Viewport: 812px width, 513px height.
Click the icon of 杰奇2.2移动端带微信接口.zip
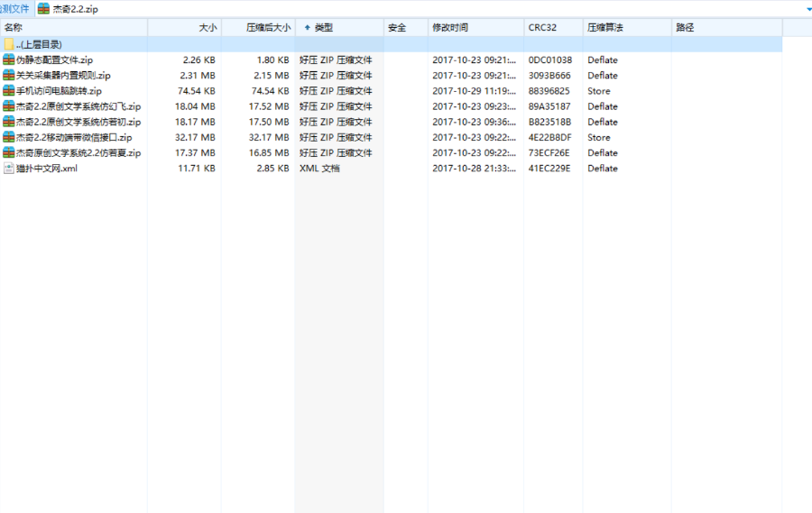click(x=9, y=137)
